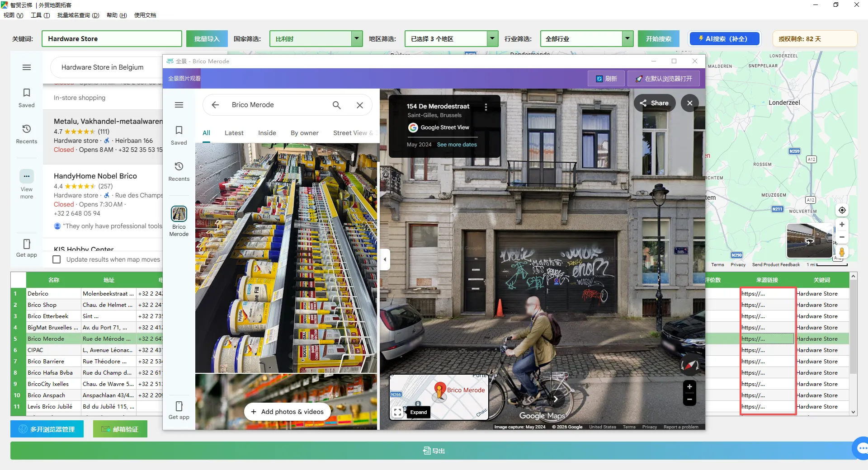Toggle Update results when map moves

(x=57, y=259)
